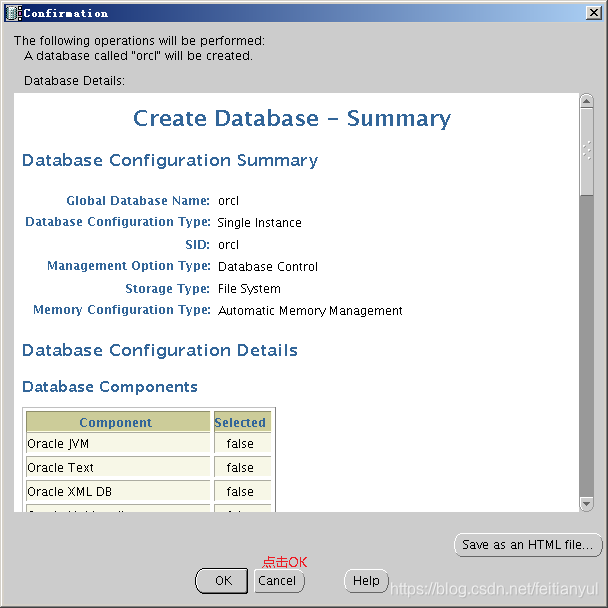The height and width of the screenshot is (608, 608).
Task: Select the Create Database - Summary heading
Action: pos(292,119)
